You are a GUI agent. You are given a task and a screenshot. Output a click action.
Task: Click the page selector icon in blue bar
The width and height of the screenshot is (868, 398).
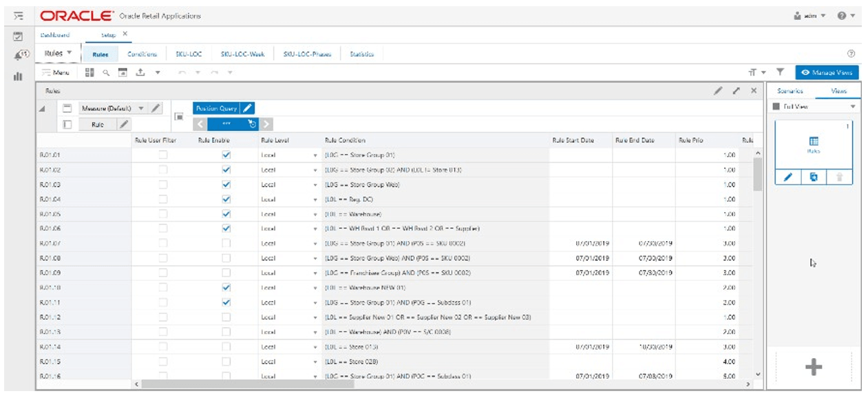(251, 125)
